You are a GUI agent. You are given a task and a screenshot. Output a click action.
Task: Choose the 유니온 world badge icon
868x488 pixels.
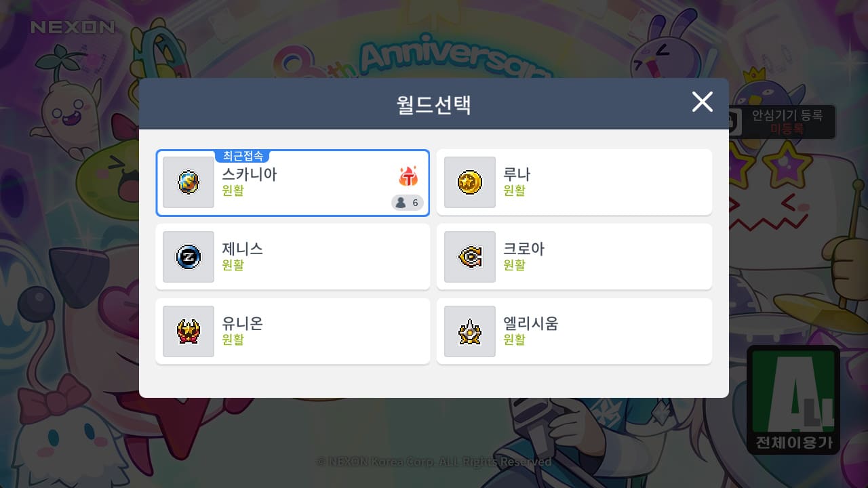[189, 331]
